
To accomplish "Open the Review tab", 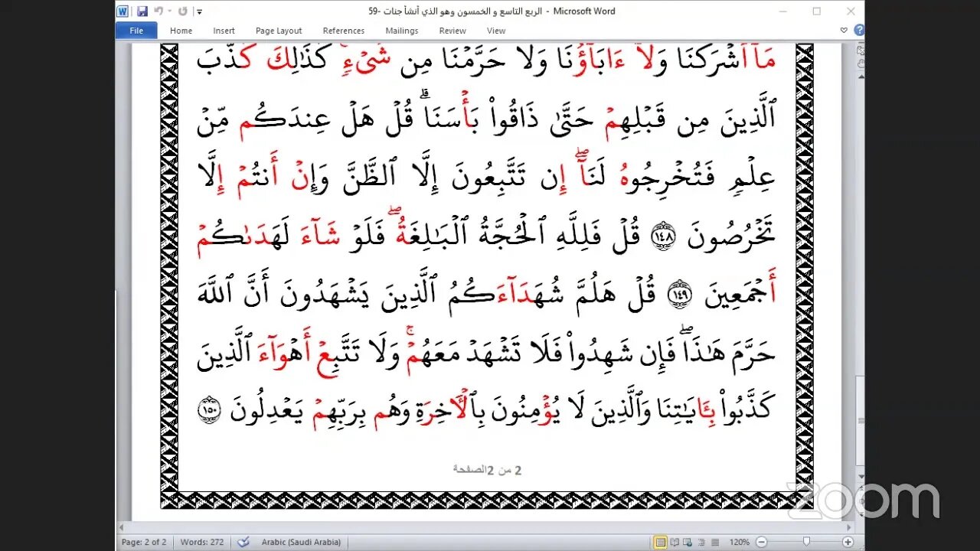I will tap(452, 31).
